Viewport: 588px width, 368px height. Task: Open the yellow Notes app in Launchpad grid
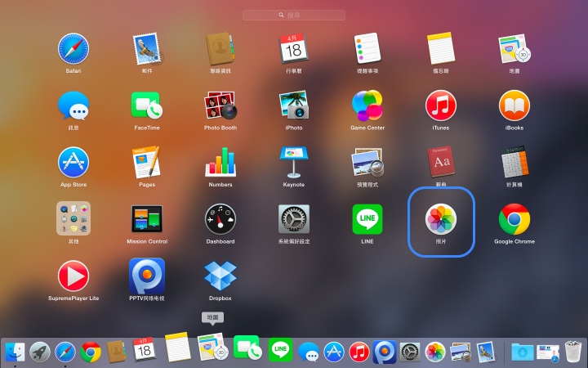[x=441, y=48]
